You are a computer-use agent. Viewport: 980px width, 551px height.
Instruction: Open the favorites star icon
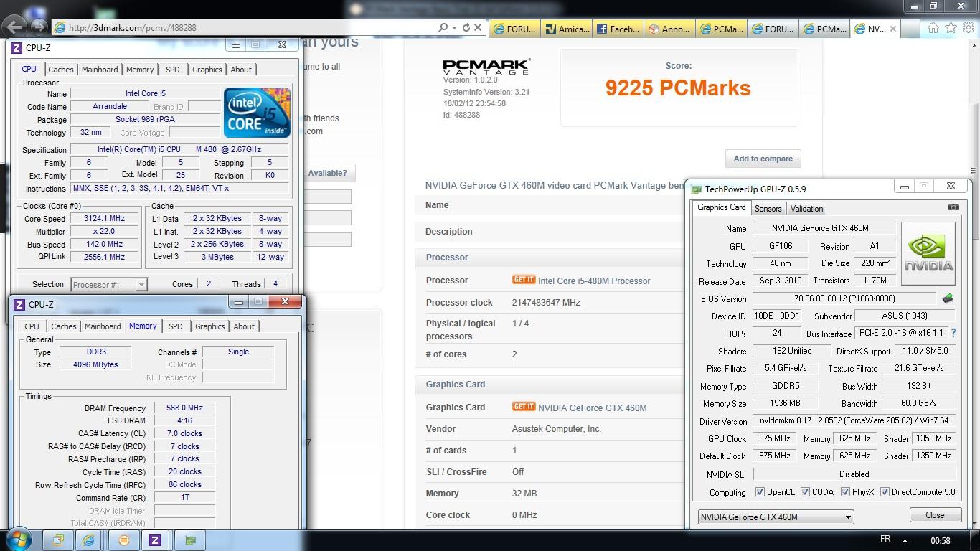pos(951,28)
